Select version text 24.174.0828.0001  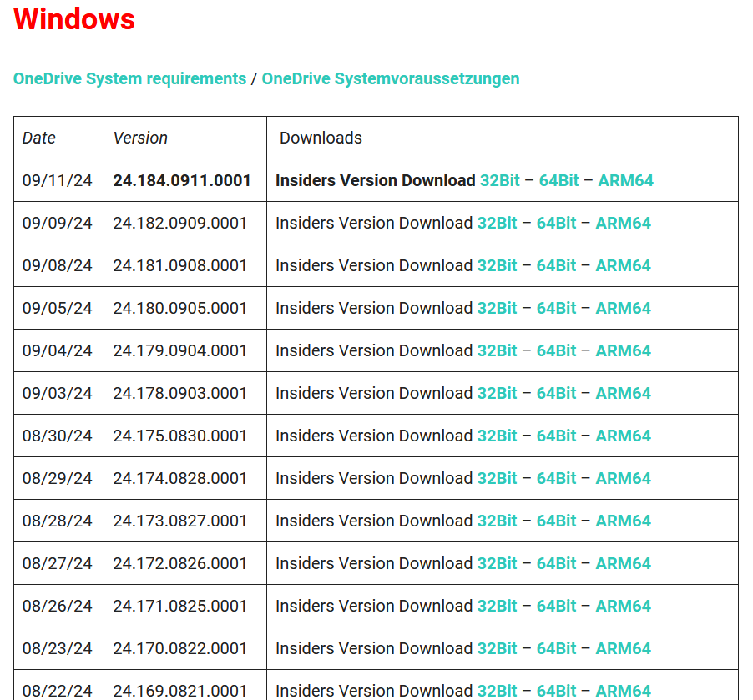click(x=180, y=479)
